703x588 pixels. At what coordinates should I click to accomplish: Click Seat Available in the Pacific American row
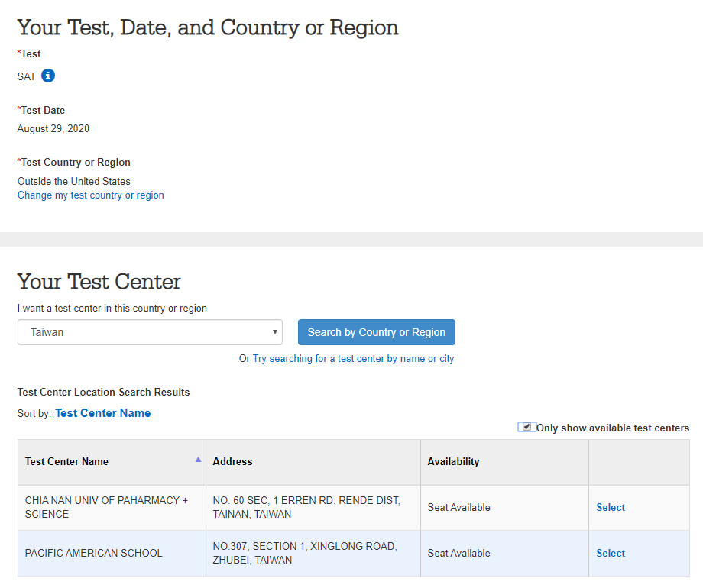pyautogui.click(x=458, y=553)
